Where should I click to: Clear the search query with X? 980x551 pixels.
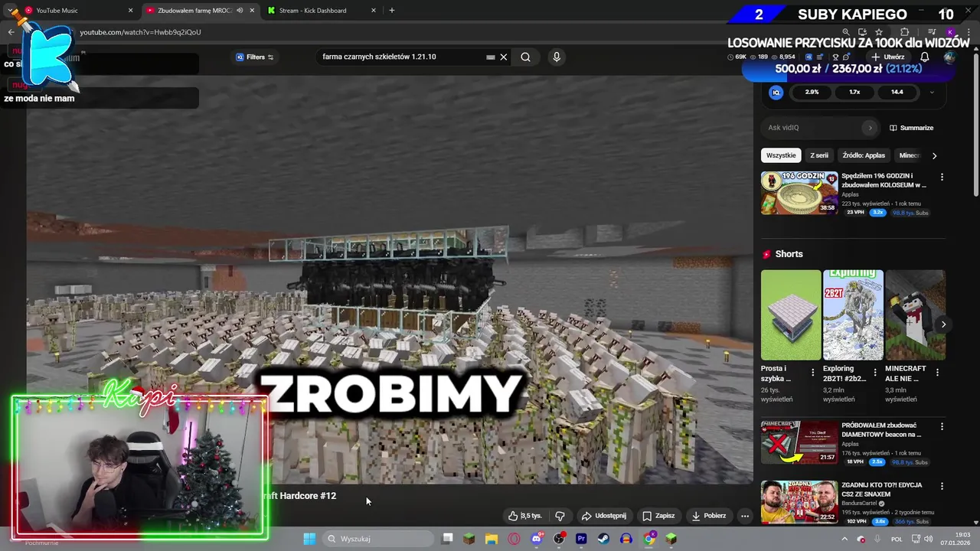(x=503, y=57)
